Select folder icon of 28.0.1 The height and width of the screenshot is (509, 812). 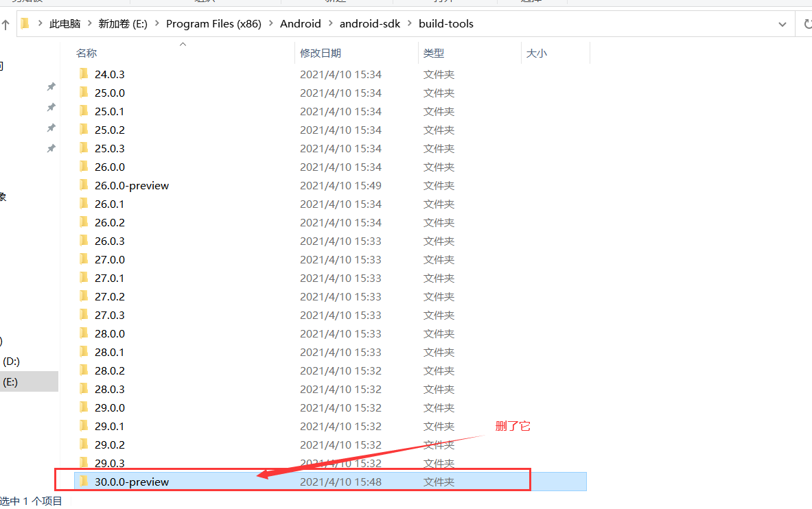click(84, 352)
